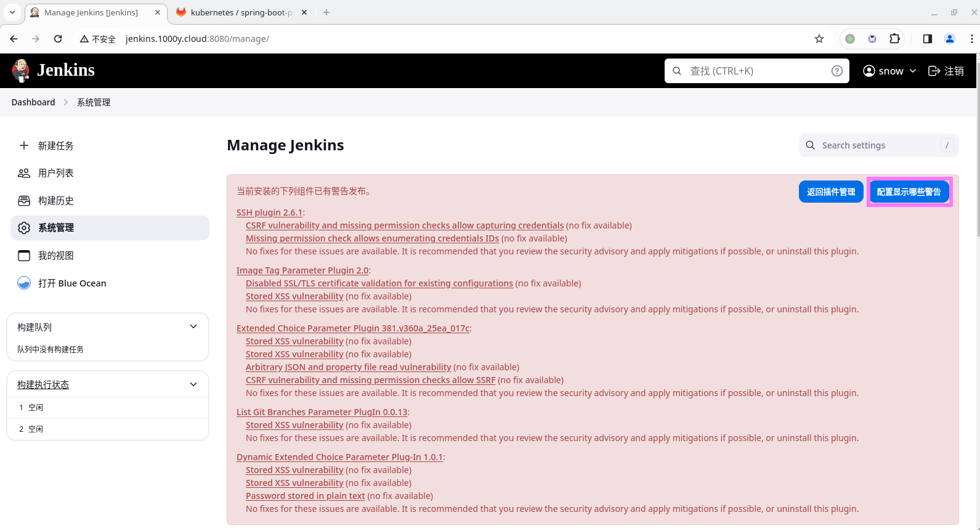Click the magnifier icon in the top search box
The image size is (980, 531).
click(677, 71)
